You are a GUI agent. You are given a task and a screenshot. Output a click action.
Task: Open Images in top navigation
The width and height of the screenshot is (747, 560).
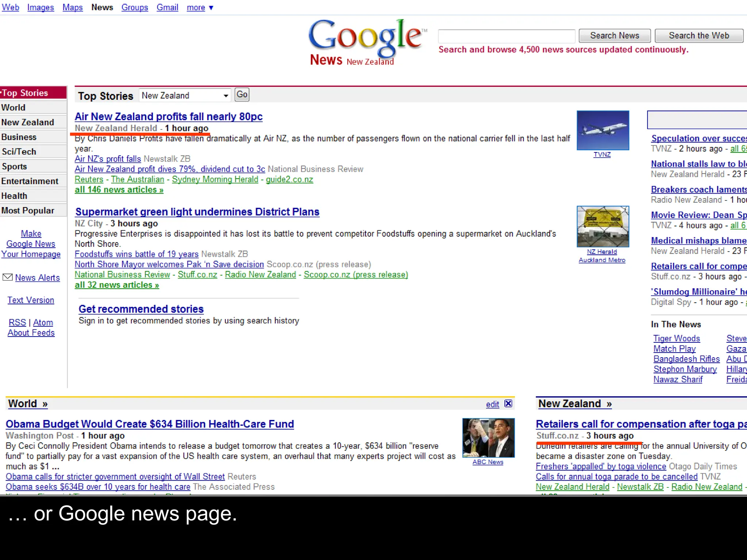[40, 7]
